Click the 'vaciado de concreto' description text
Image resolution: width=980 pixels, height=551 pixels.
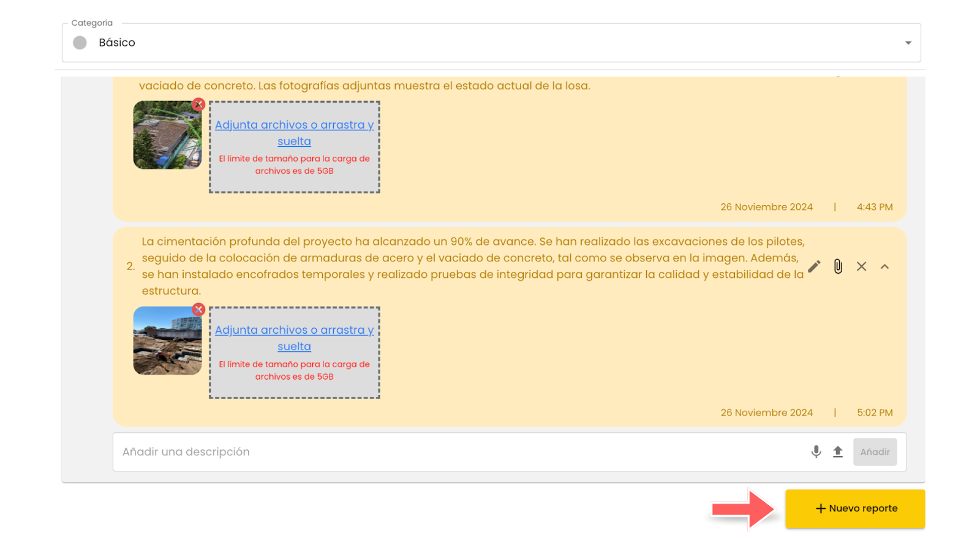point(364,86)
